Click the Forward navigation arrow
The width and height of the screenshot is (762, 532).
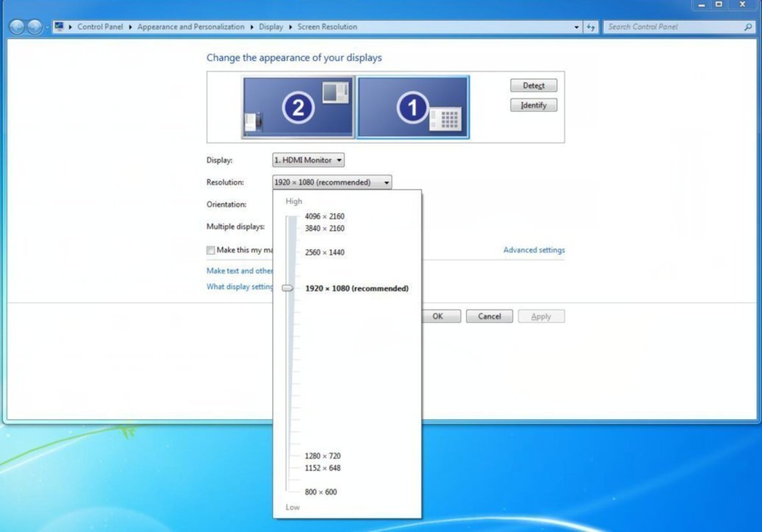click(x=35, y=27)
